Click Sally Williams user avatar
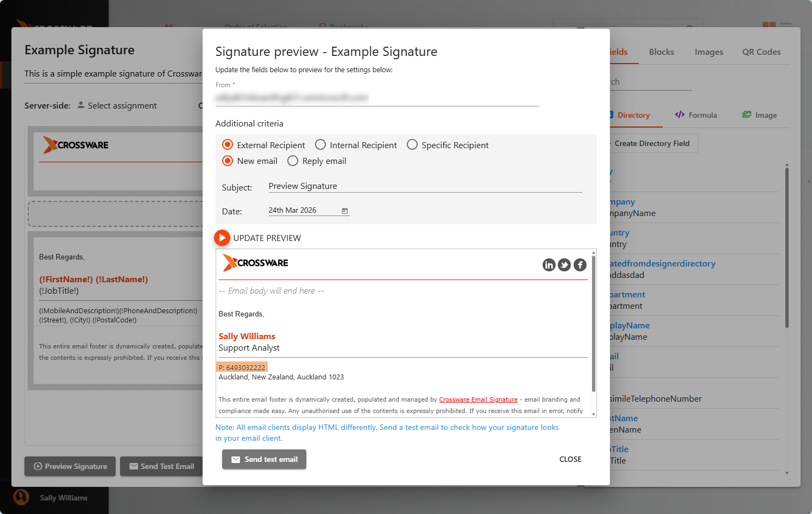 tap(21, 497)
